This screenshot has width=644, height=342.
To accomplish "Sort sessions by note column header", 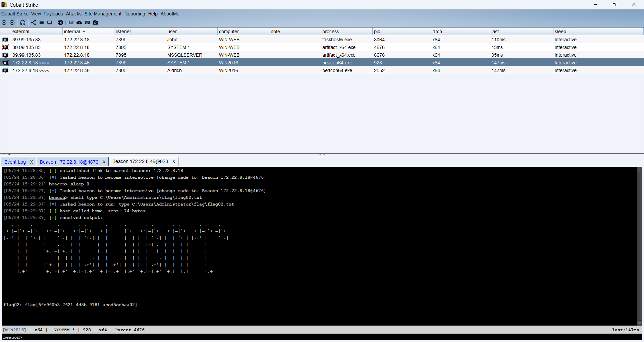I will coord(295,32).
